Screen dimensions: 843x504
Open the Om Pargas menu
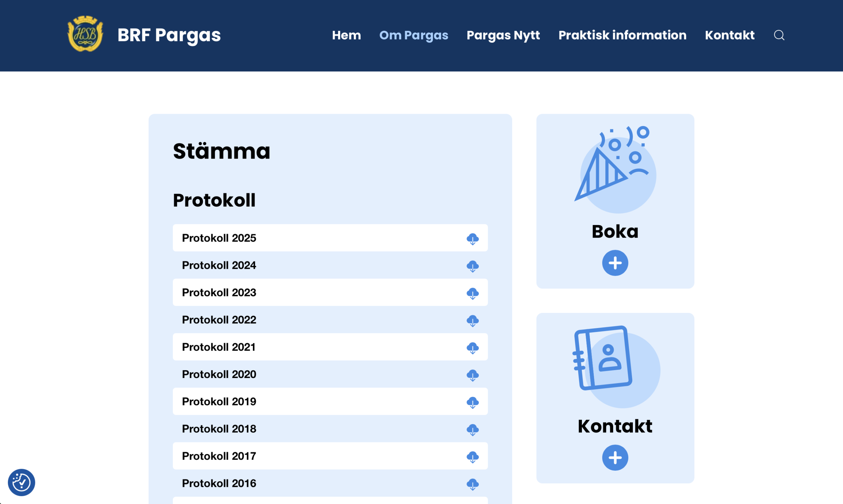413,35
